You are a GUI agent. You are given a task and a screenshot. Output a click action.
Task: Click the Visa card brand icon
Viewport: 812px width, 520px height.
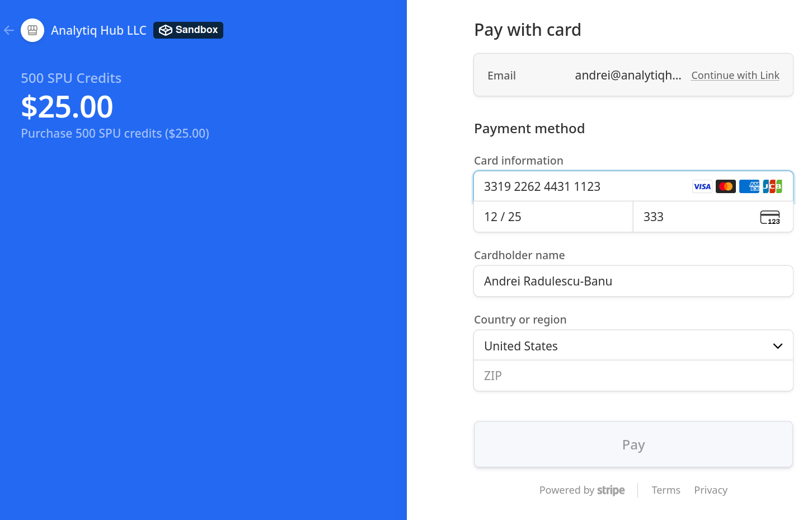702,186
